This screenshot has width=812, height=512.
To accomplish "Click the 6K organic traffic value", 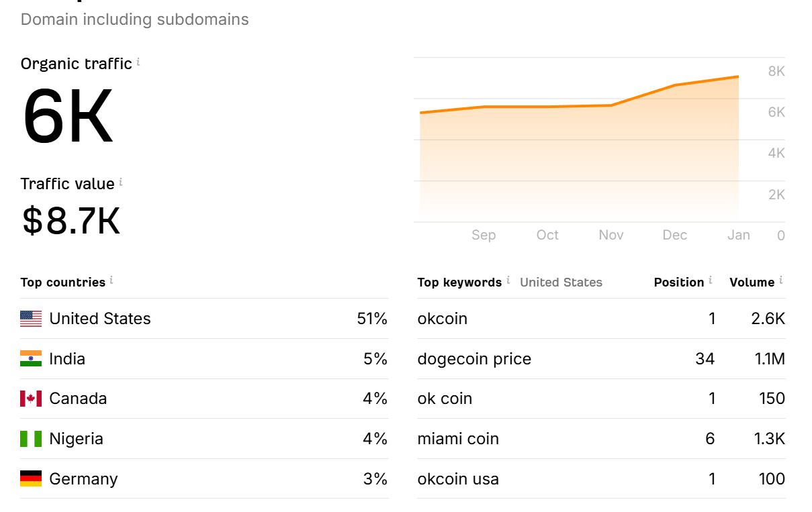I will (68, 117).
